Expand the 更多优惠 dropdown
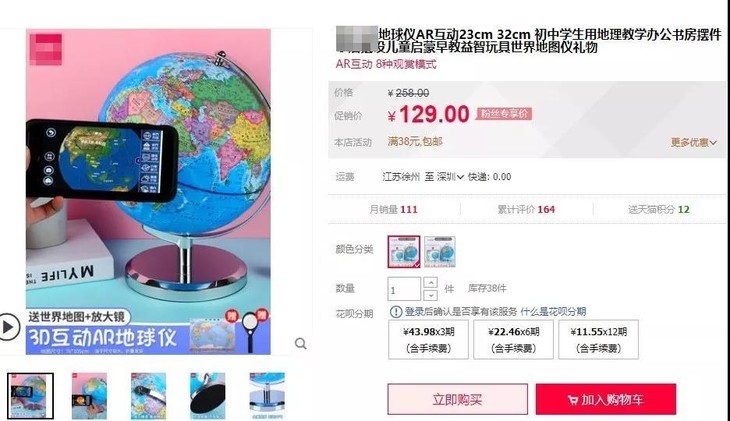Screen dimensions: 730x421 click(693, 143)
